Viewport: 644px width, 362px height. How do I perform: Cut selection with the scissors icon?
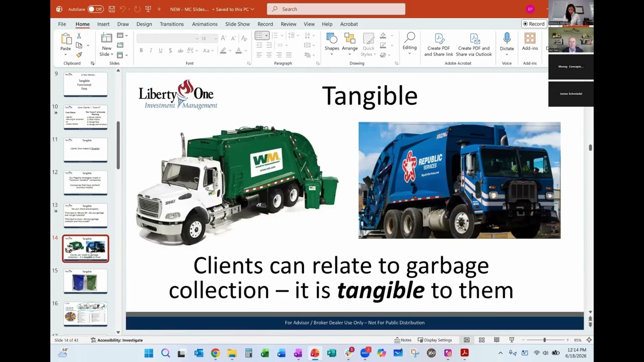click(x=79, y=36)
